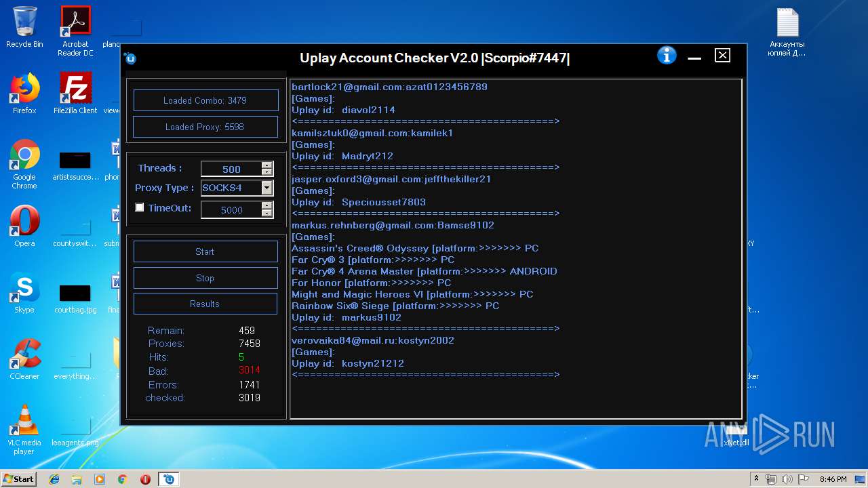Launch Opera from the desktop
The width and height of the screenshot is (868, 488).
pyautogui.click(x=24, y=226)
